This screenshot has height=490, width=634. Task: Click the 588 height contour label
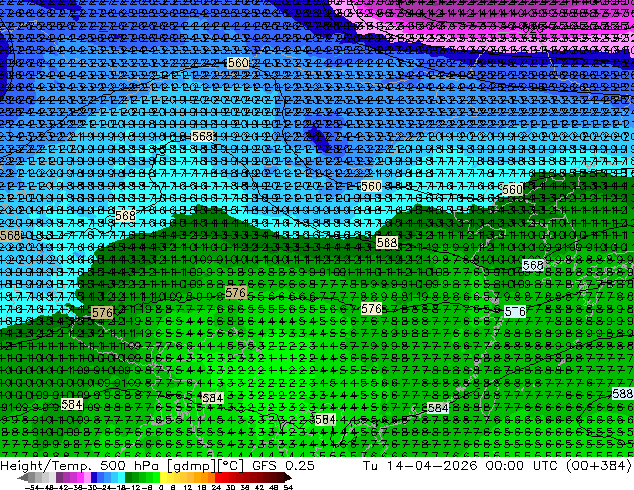623,393
